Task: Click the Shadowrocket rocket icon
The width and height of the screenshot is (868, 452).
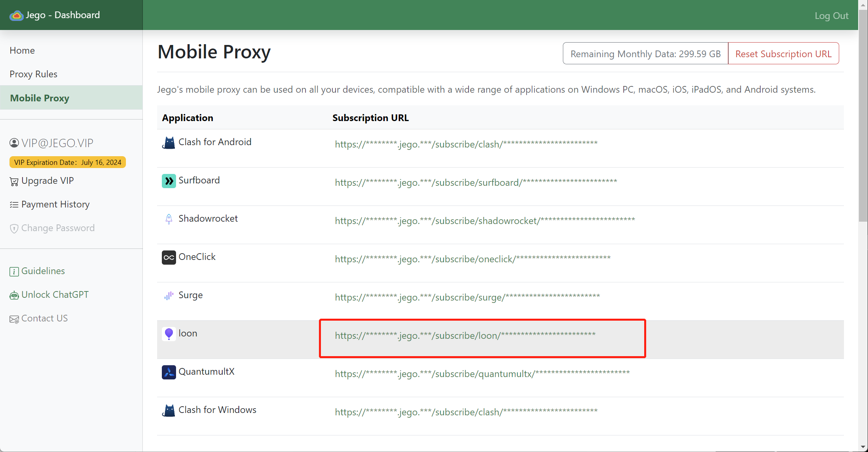Action: (x=169, y=219)
